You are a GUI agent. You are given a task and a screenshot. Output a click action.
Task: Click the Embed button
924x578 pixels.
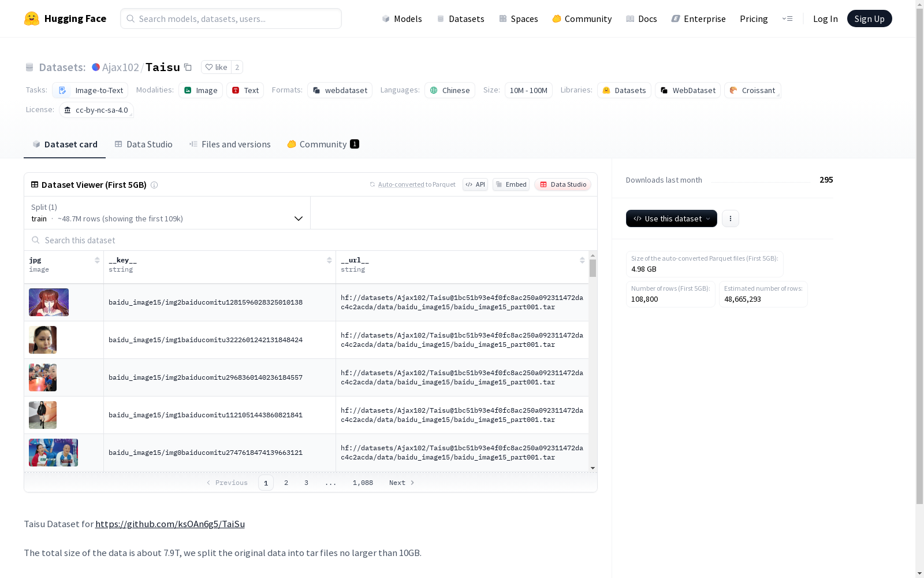511,184
